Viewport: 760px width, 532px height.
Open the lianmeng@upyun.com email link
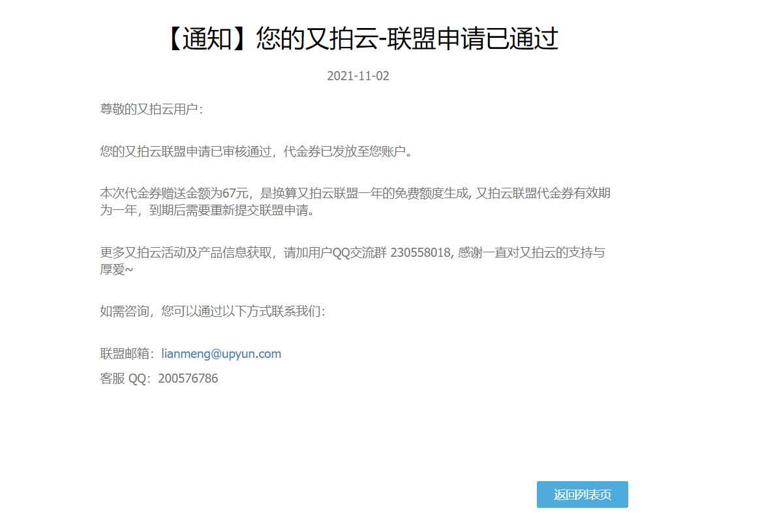[x=221, y=354]
